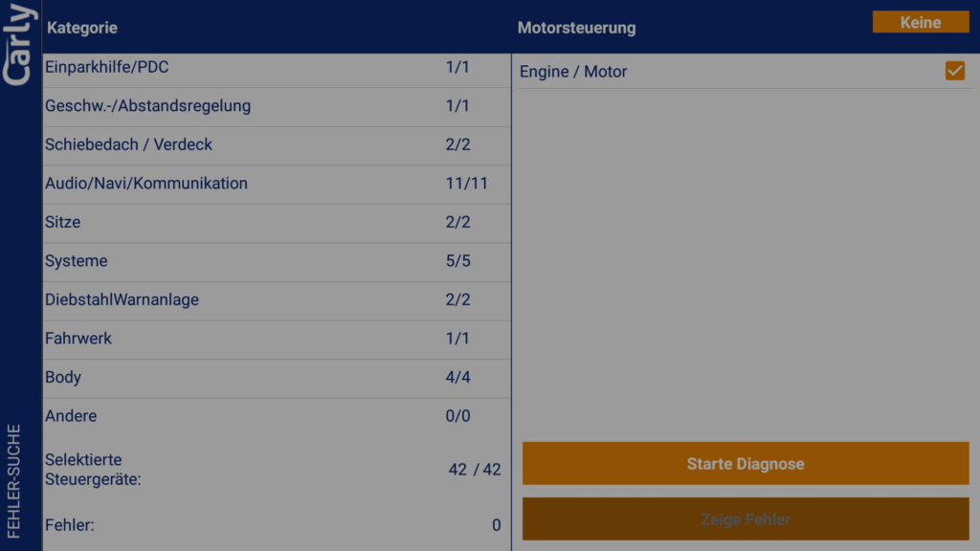The image size is (980, 551).
Task: Click the Carly logo in sidebar
Action: [x=20, y=45]
